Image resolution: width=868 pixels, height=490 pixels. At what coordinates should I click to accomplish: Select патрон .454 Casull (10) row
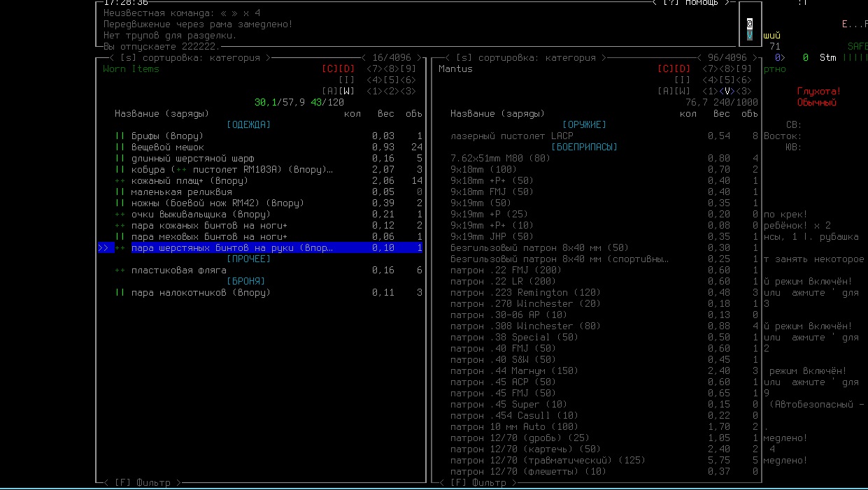604,416
